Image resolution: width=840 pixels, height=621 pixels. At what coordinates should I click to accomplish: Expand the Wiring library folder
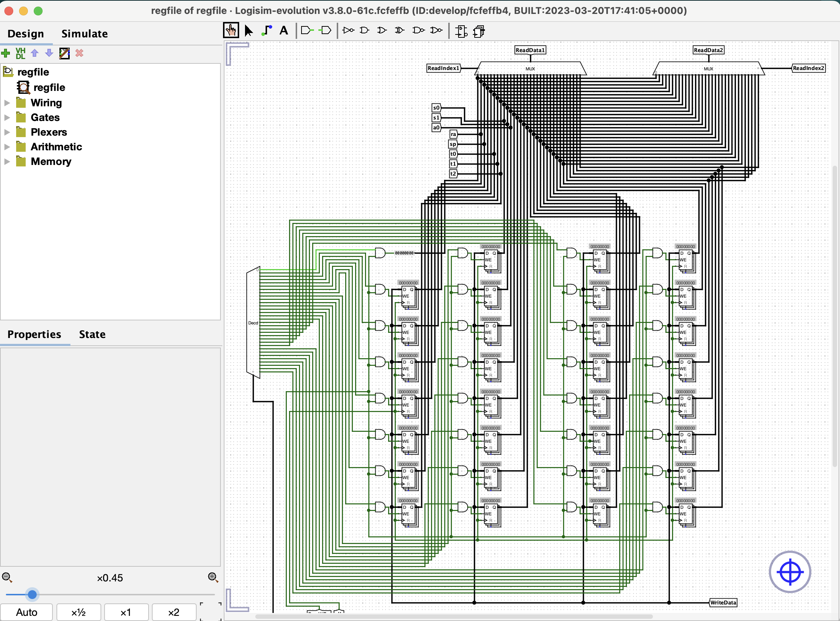click(7, 103)
